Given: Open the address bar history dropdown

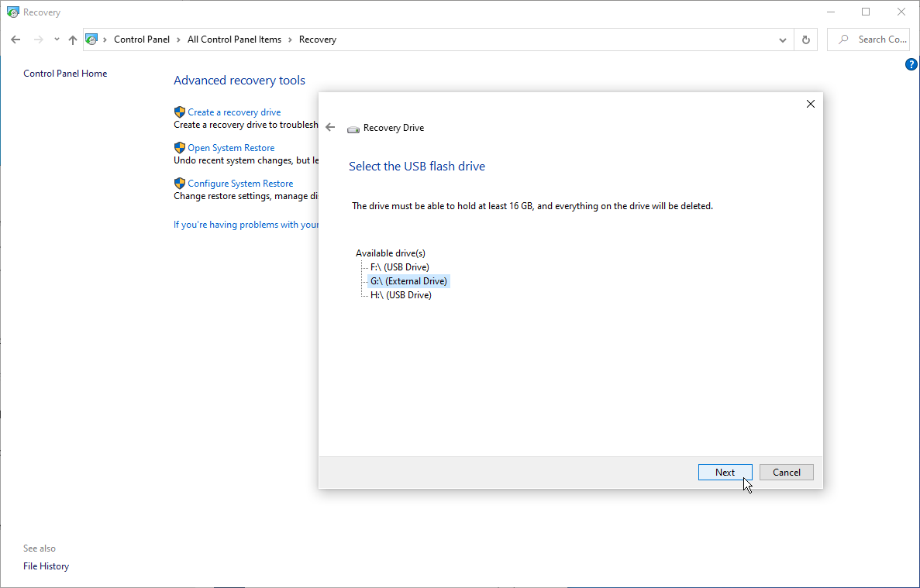Looking at the screenshot, I should click(x=782, y=40).
